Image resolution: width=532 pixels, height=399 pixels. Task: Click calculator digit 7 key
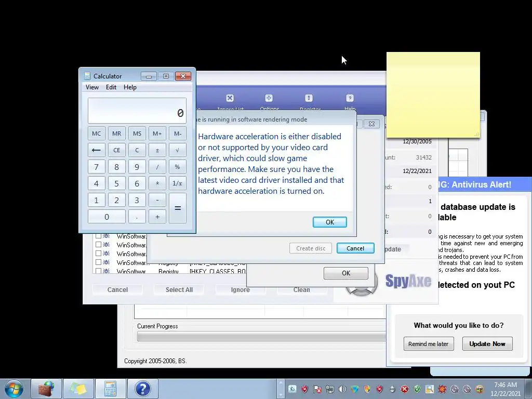96,167
